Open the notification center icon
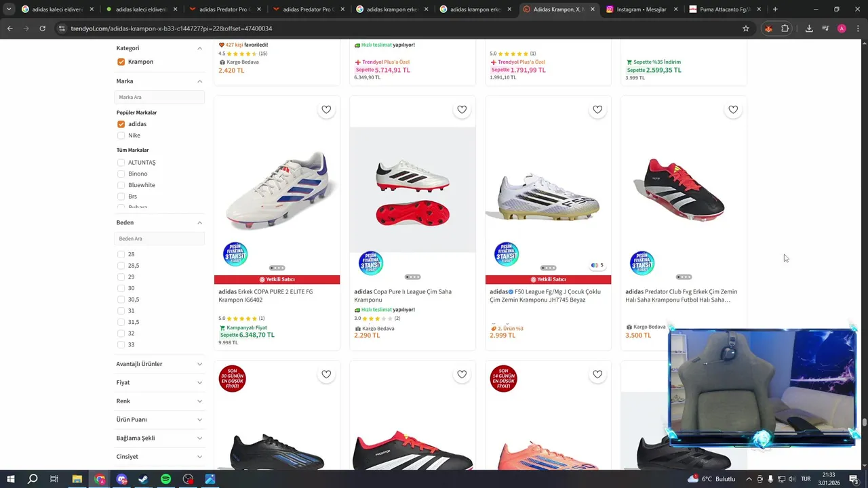 click(x=854, y=479)
